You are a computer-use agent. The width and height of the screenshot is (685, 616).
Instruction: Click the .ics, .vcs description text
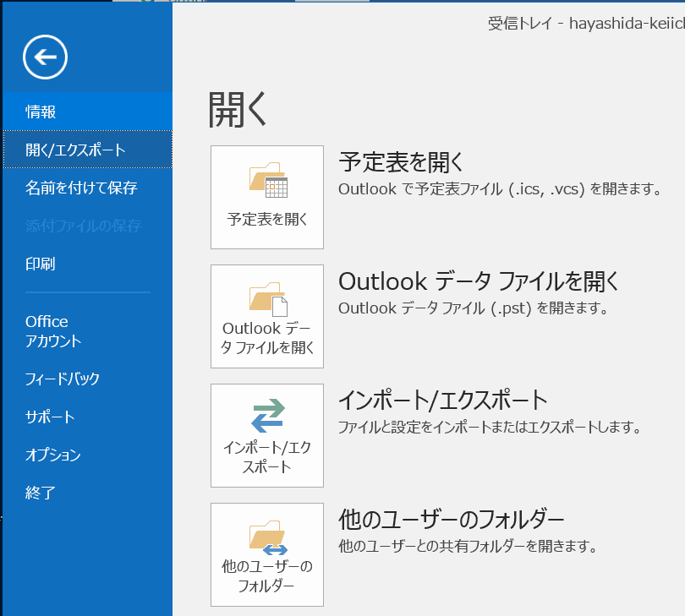pyautogui.click(x=499, y=188)
